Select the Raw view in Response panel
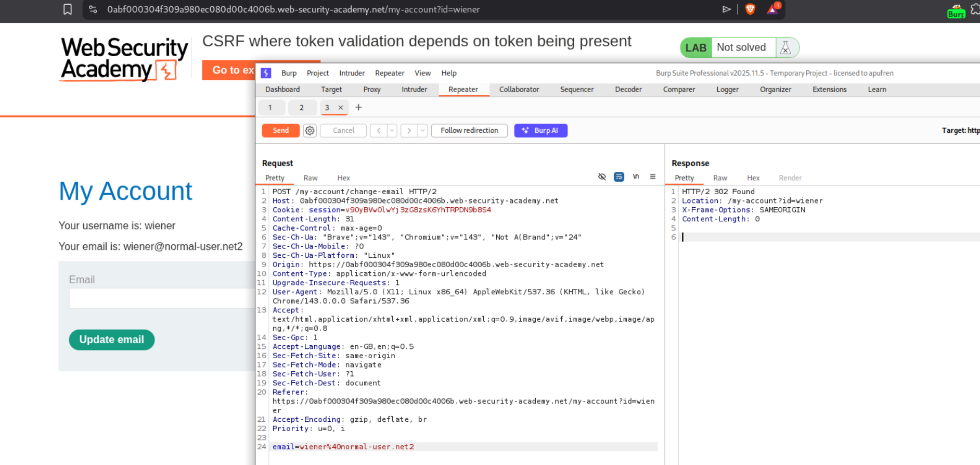The height and width of the screenshot is (465, 980). coord(720,178)
